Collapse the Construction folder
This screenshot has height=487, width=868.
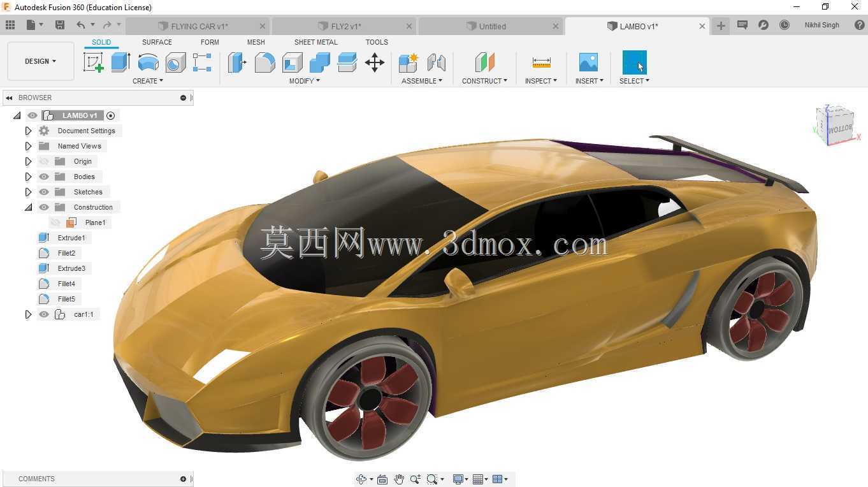(28, 207)
